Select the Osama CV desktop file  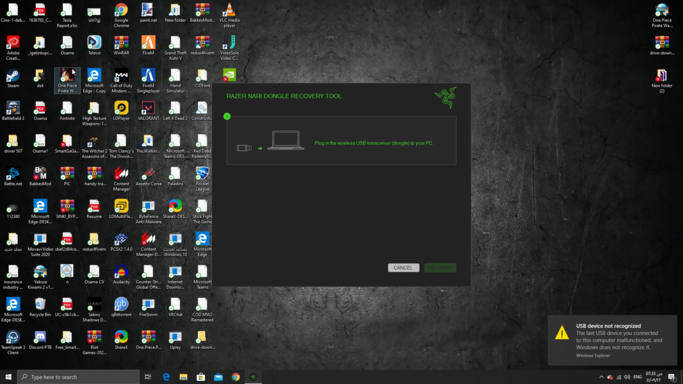(x=94, y=274)
